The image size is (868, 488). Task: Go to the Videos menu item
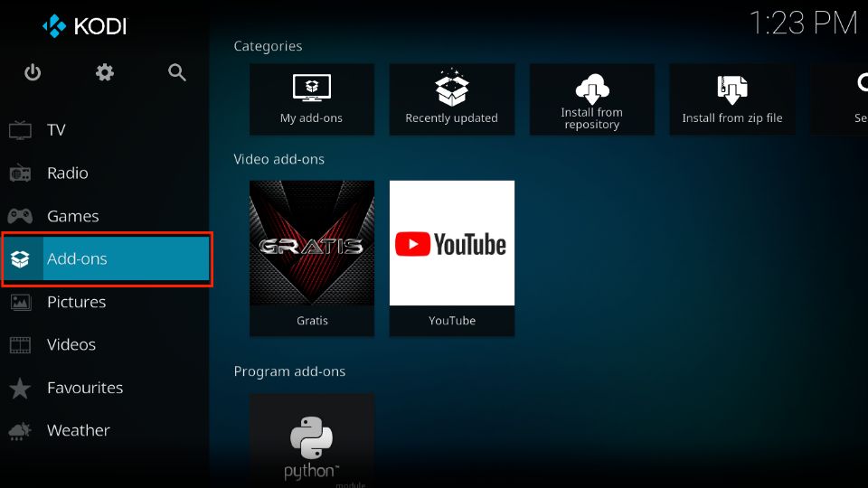point(105,344)
